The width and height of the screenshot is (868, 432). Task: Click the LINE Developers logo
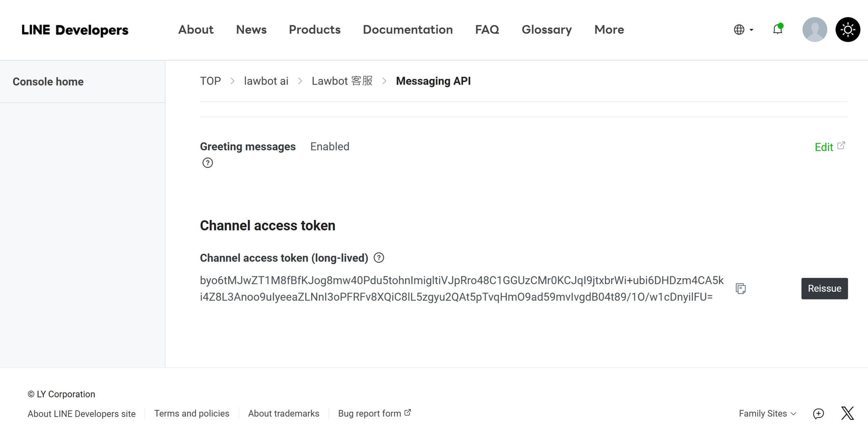(75, 30)
